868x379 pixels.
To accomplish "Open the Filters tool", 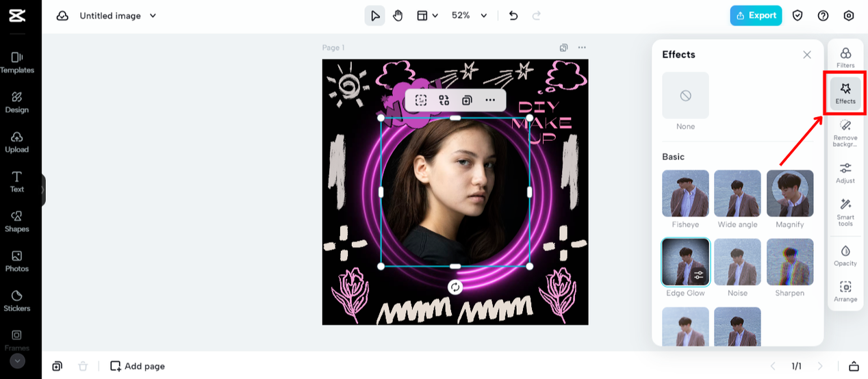I will 845,57.
